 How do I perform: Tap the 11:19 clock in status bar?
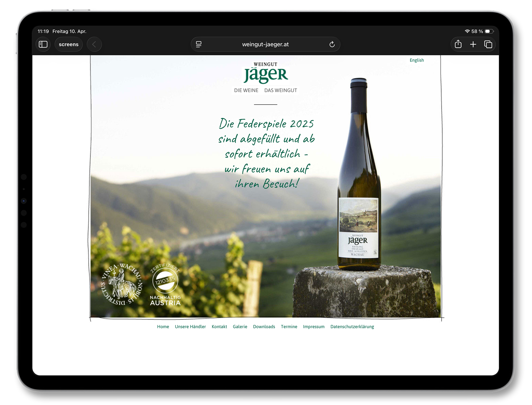[x=43, y=31]
